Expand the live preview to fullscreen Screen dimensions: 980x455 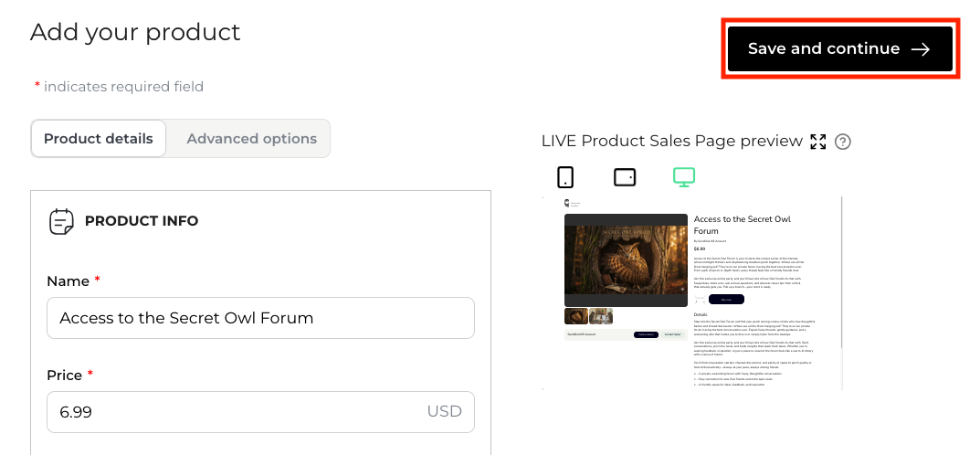click(x=817, y=142)
